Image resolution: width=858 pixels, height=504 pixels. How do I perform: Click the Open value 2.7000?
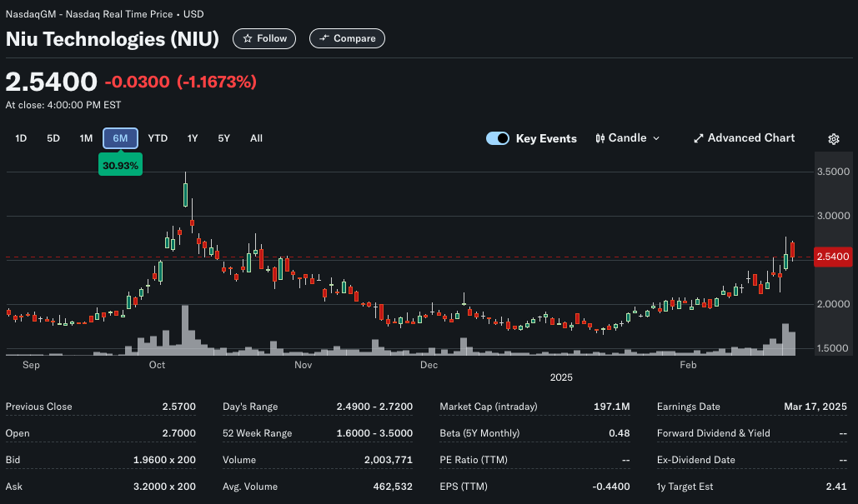[x=179, y=433]
